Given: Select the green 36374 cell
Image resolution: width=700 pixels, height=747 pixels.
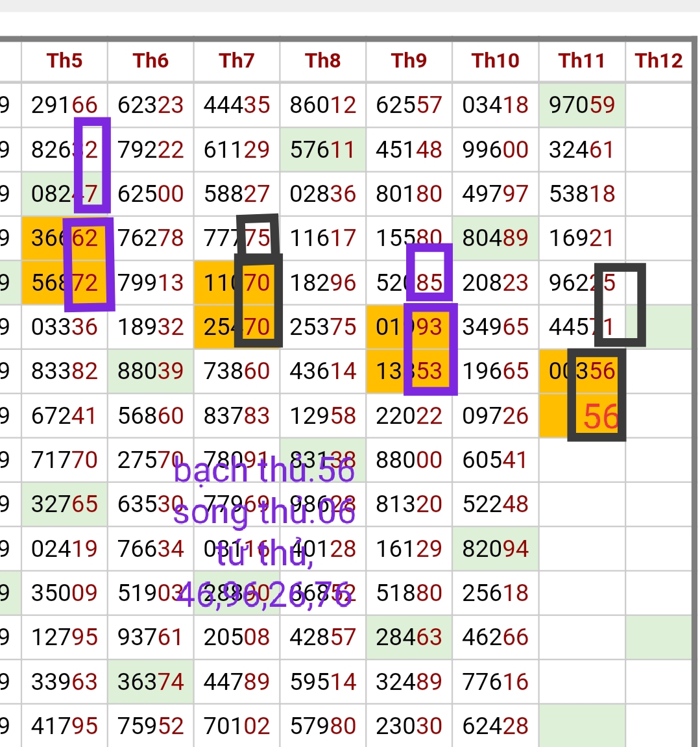Looking at the screenshot, I should coord(151,681).
